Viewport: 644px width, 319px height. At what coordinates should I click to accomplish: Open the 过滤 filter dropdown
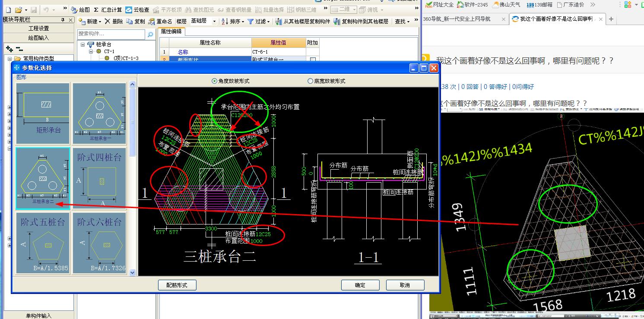tap(259, 21)
